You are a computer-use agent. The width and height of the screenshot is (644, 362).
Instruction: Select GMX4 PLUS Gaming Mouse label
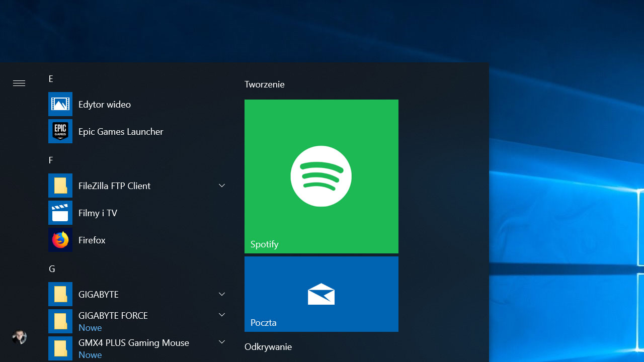coord(134,342)
